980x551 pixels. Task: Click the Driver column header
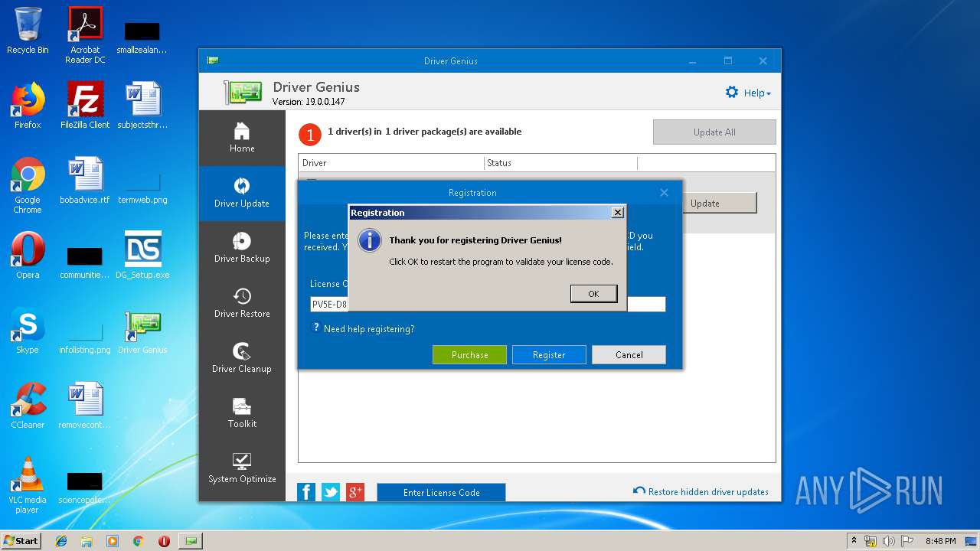click(x=391, y=163)
